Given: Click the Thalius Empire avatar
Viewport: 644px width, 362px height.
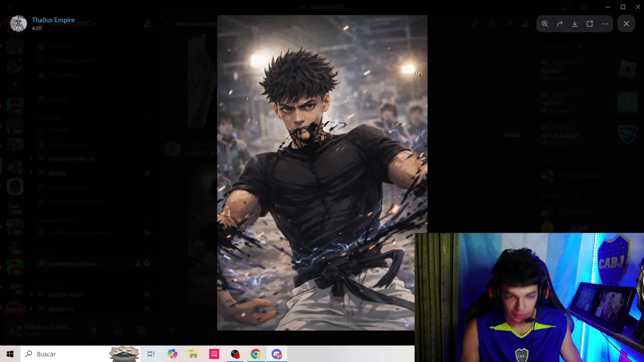Looking at the screenshot, I should coord(19,24).
